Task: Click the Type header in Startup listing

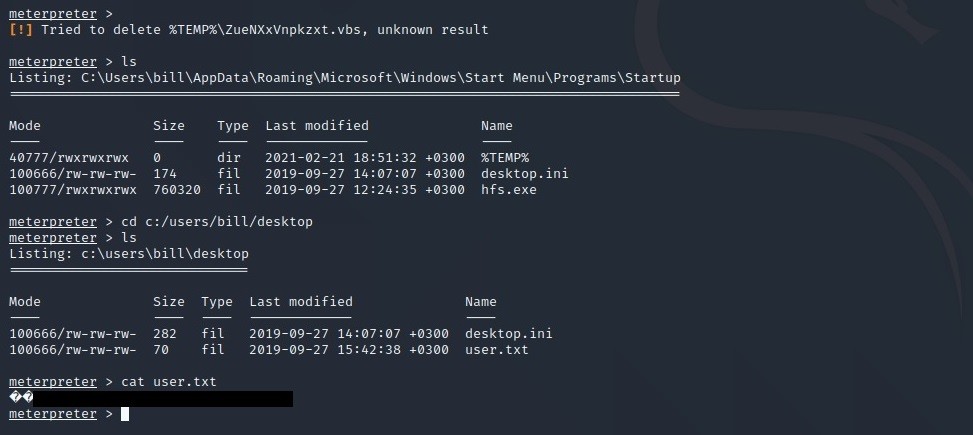Action: (x=233, y=126)
